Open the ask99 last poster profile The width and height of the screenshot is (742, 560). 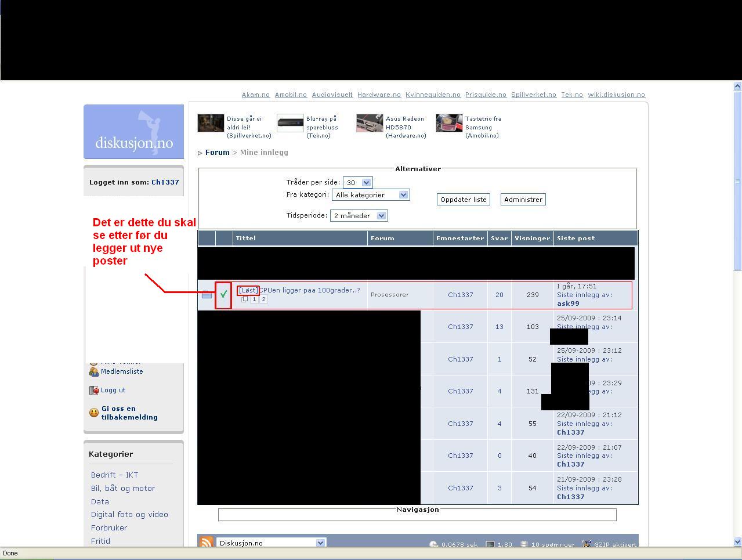(x=568, y=304)
